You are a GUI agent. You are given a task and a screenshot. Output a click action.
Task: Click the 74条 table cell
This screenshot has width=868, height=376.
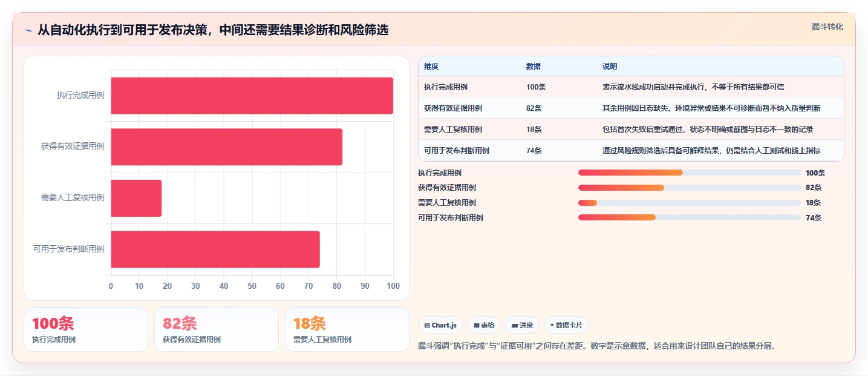(x=534, y=150)
